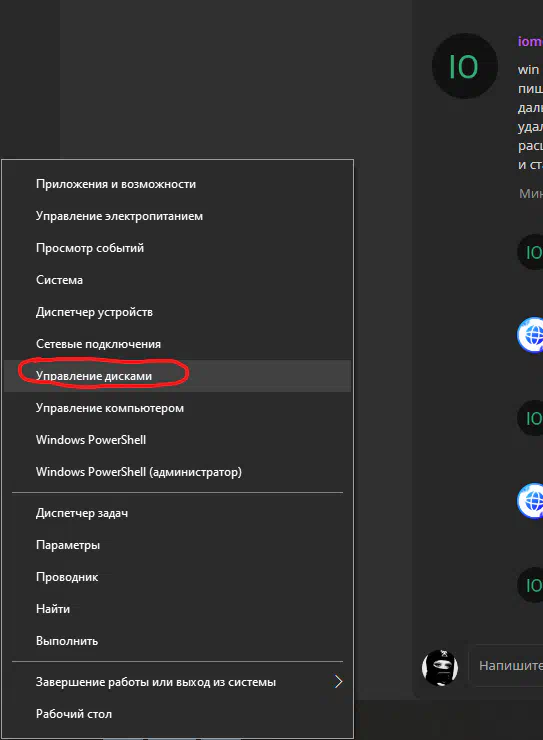
Task: Open the Выполнить run dialog
Action: click(x=177, y=641)
